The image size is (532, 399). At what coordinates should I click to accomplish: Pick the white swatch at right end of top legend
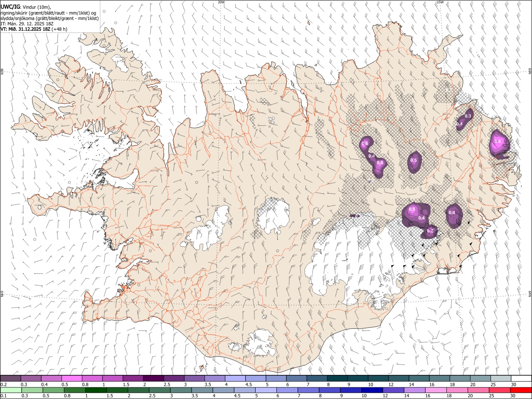pyautogui.click(x=521, y=379)
